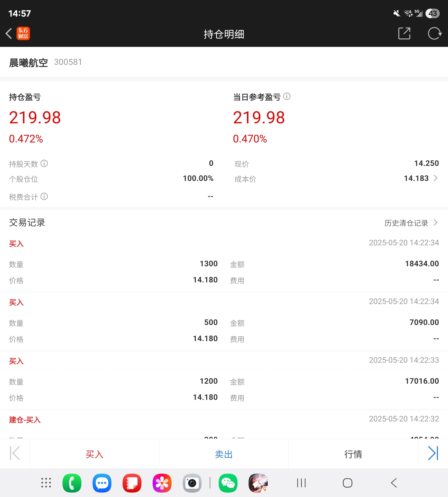Tap info icon beside 当日参考盈亏
Viewport: 448px width, 497px height.
click(287, 96)
